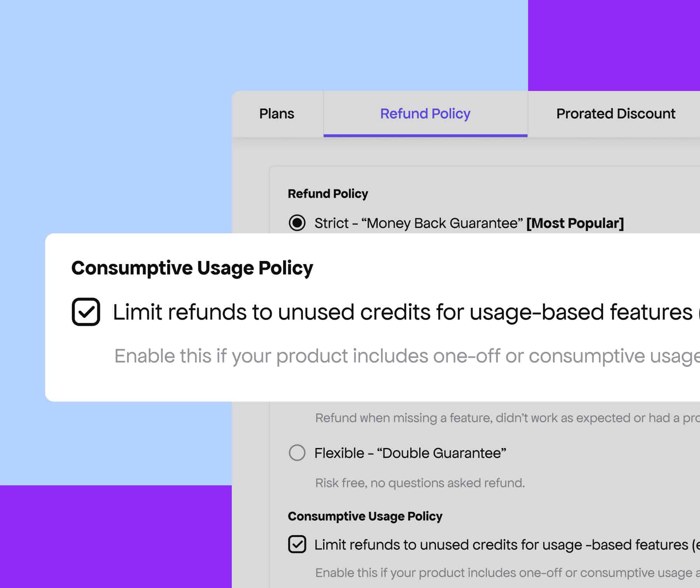Select the Refund Policy tab

(425, 114)
